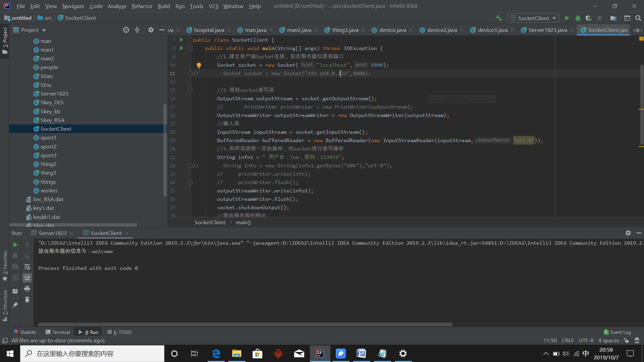Hide the Project panel minus icon
644x362 pixels.
point(162,30)
